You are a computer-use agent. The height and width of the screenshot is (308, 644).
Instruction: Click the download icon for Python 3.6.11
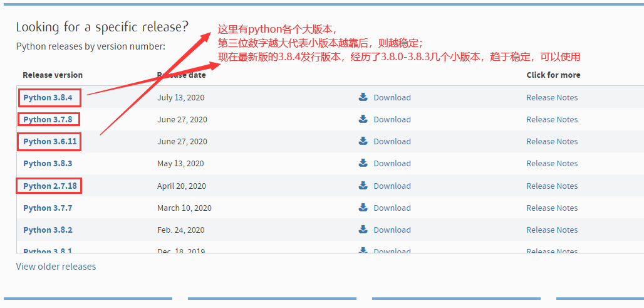(x=363, y=141)
